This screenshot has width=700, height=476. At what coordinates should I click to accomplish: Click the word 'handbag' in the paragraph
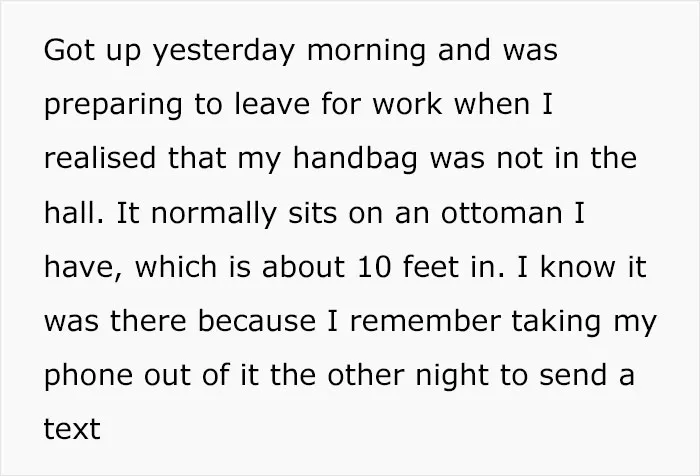(x=355, y=159)
